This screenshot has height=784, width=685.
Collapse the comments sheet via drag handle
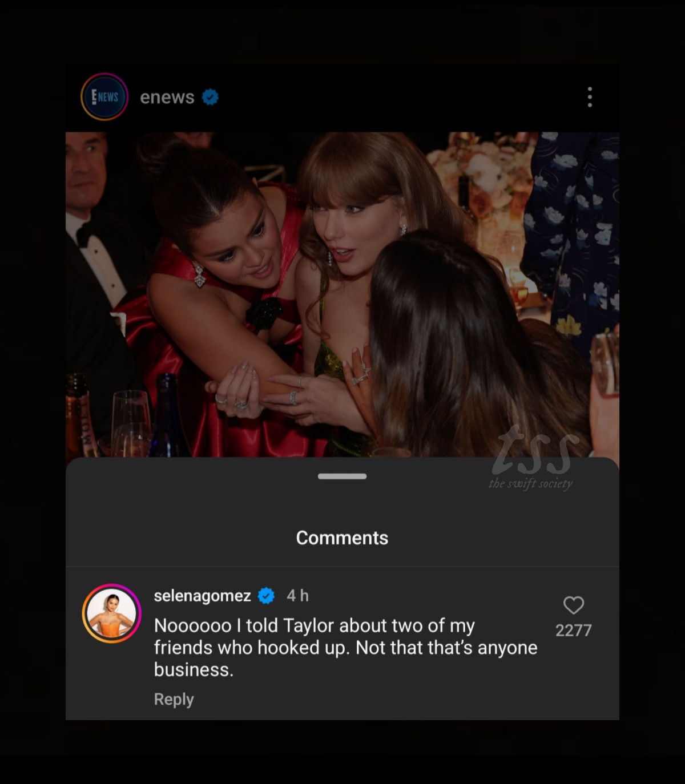pos(342,475)
